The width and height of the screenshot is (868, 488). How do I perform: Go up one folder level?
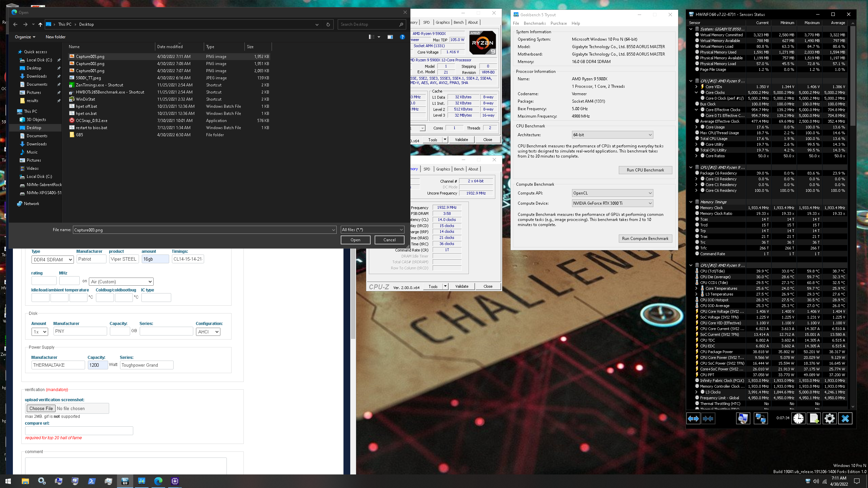pos(40,24)
